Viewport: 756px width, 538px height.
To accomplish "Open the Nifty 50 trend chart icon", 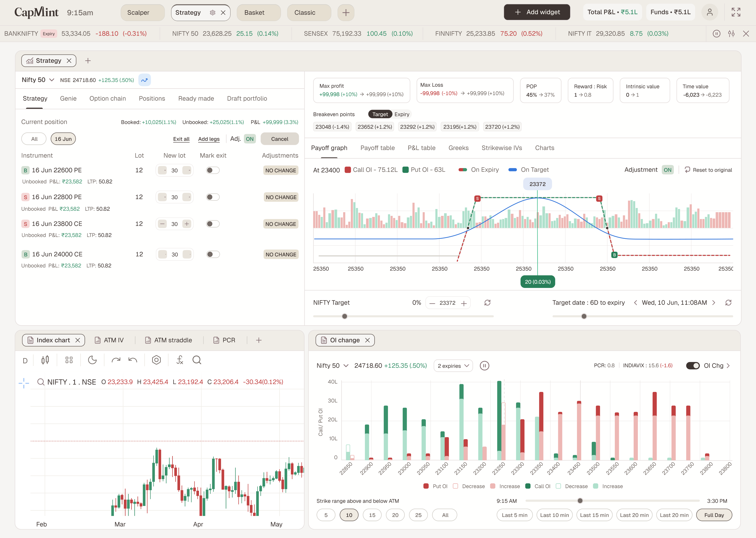I will point(145,80).
